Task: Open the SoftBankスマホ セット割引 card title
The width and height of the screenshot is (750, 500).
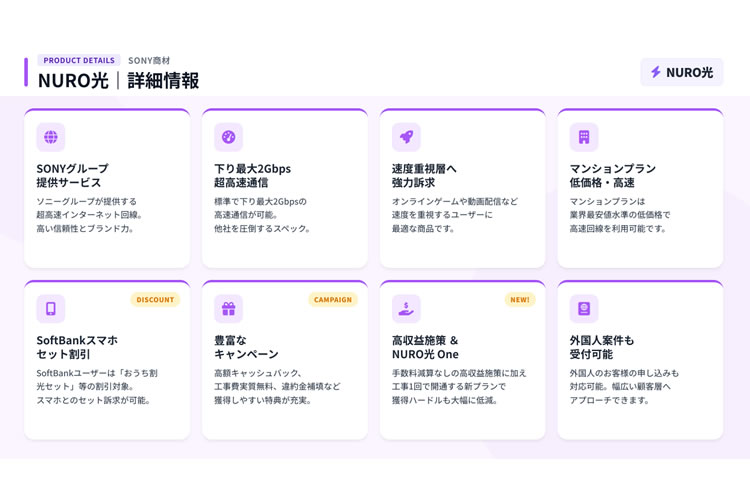Action: (x=77, y=347)
